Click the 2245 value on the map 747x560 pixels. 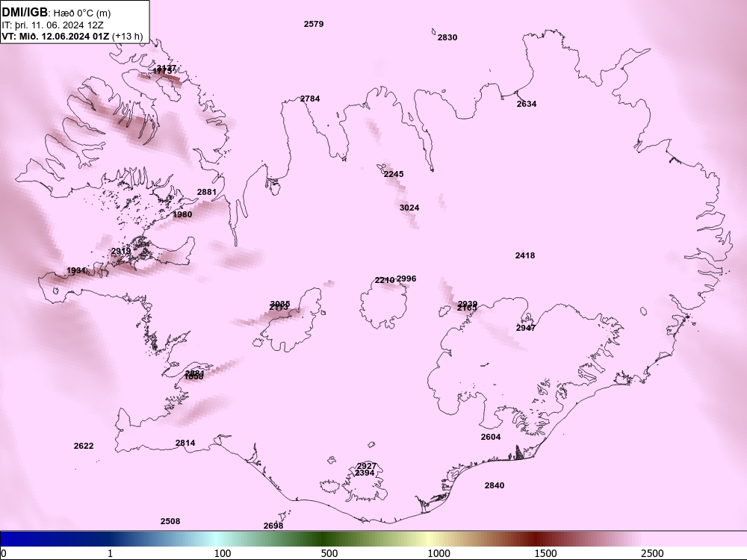(x=394, y=174)
